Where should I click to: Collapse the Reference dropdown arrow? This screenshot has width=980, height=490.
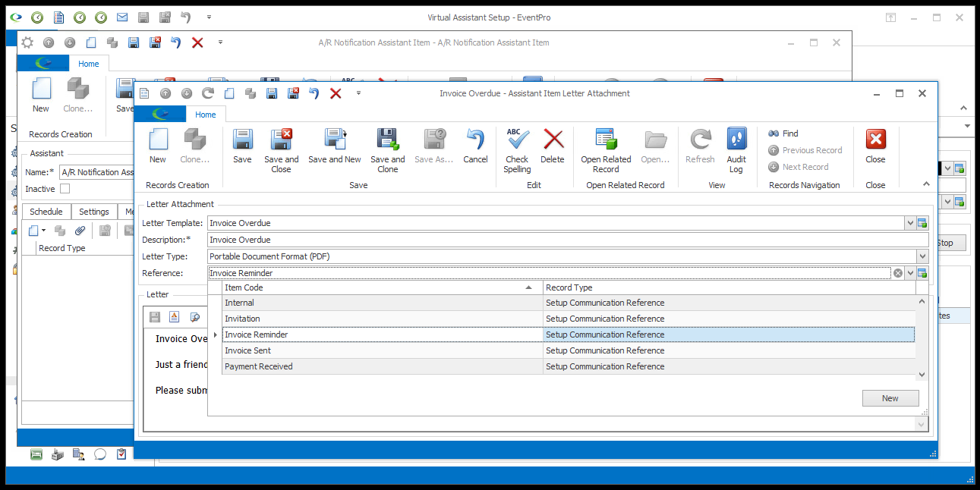click(x=909, y=273)
